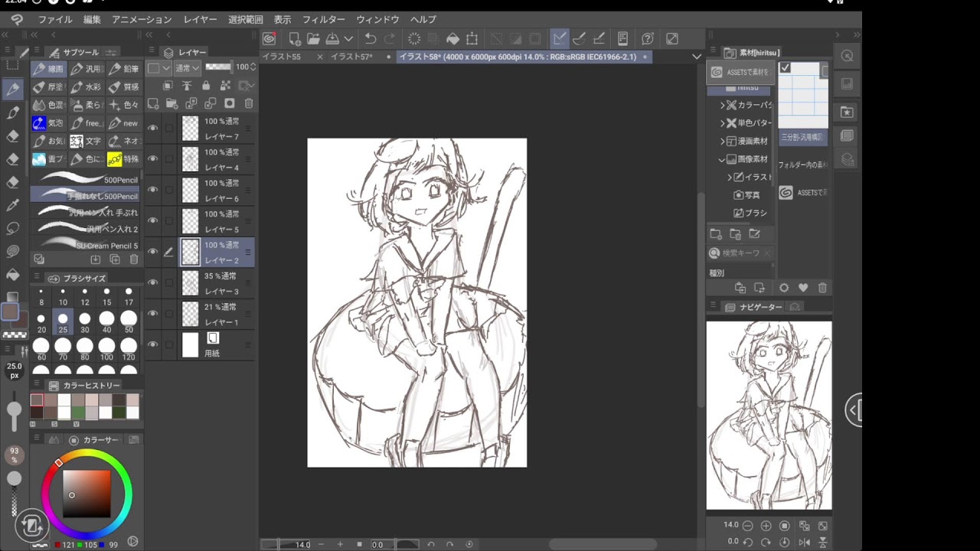
Task: Switch to the イラスト57 canvas tab
Action: pyautogui.click(x=351, y=57)
